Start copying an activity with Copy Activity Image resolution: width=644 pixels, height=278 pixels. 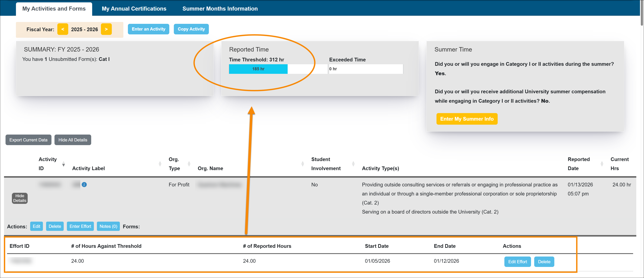[191, 29]
